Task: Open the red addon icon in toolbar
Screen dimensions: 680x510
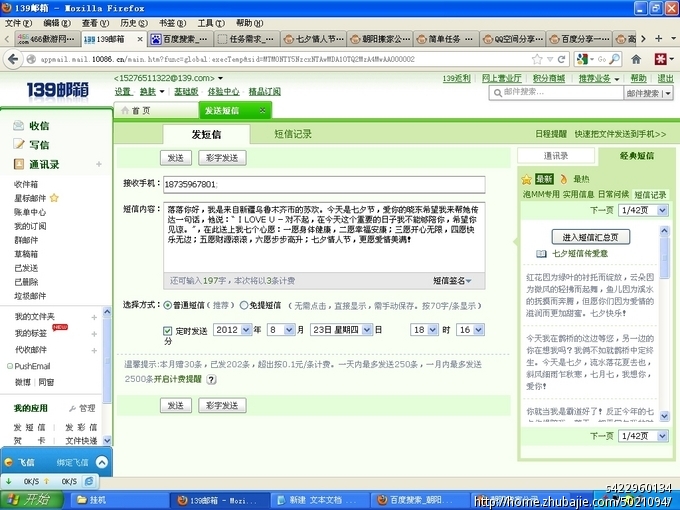Action: pos(660,59)
